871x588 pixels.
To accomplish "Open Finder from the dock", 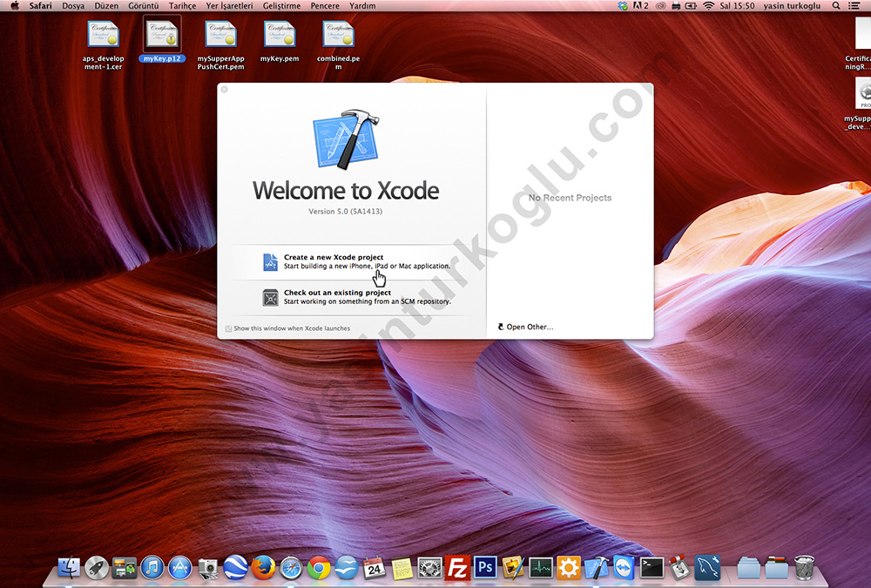I will pos(69,567).
